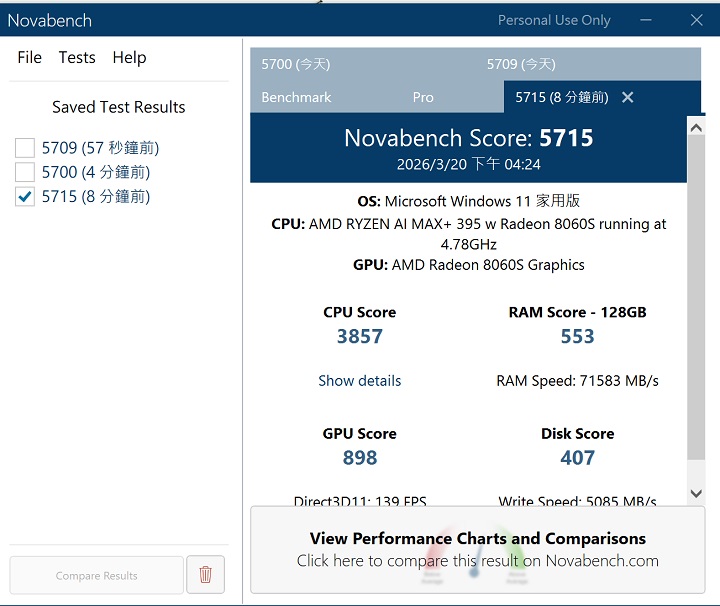This screenshot has width=720, height=606.
Task: Close the Novabench window
Action: pos(696,20)
